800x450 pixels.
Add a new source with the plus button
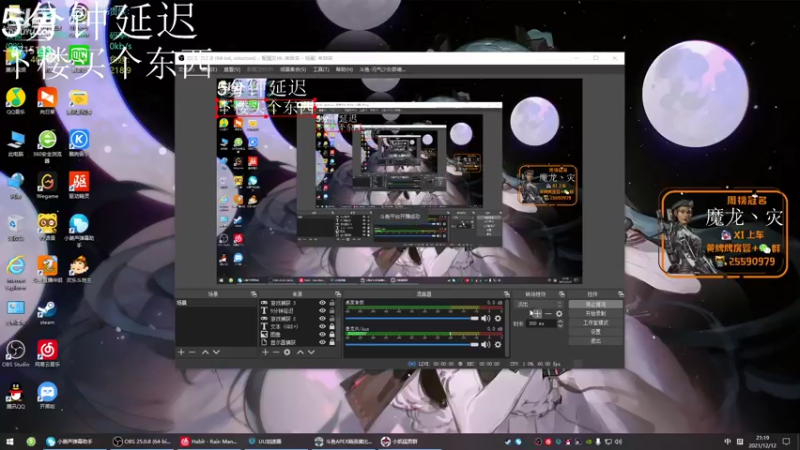tap(265, 352)
